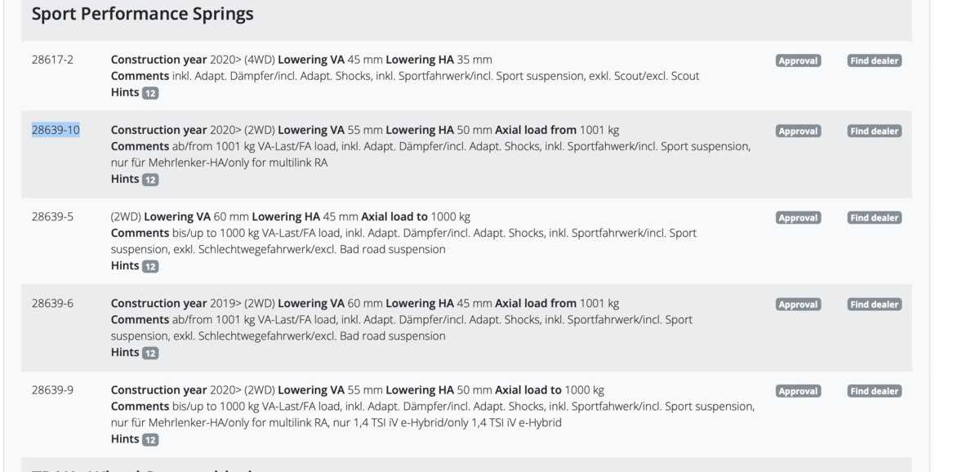Open Approval badge for part 28639-9
The image size is (980, 472).
[x=798, y=391]
